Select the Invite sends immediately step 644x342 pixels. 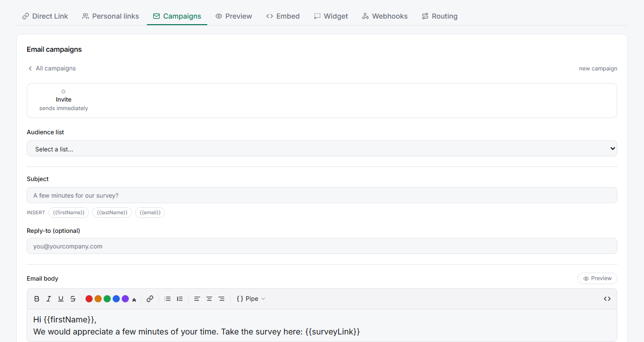[x=64, y=101]
